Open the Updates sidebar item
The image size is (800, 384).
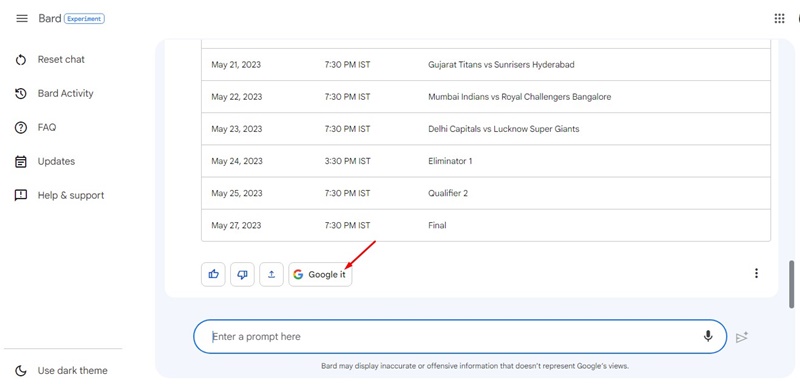(56, 162)
